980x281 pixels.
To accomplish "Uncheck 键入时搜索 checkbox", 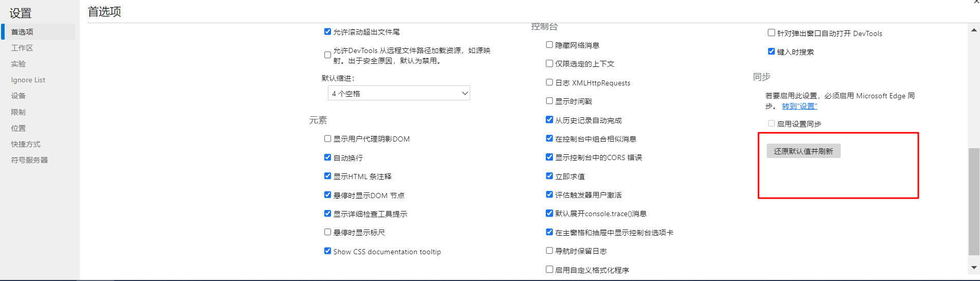I will pyautogui.click(x=771, y=51).
